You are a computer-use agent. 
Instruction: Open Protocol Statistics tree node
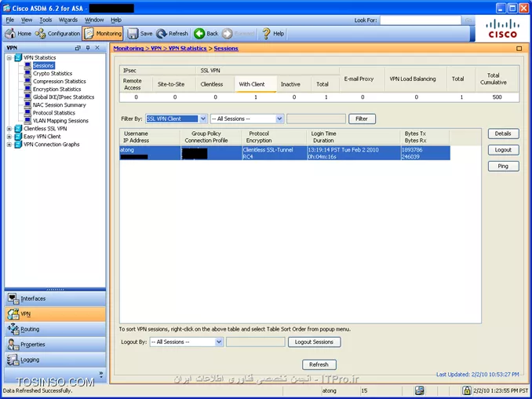click(x=53, y=113)
